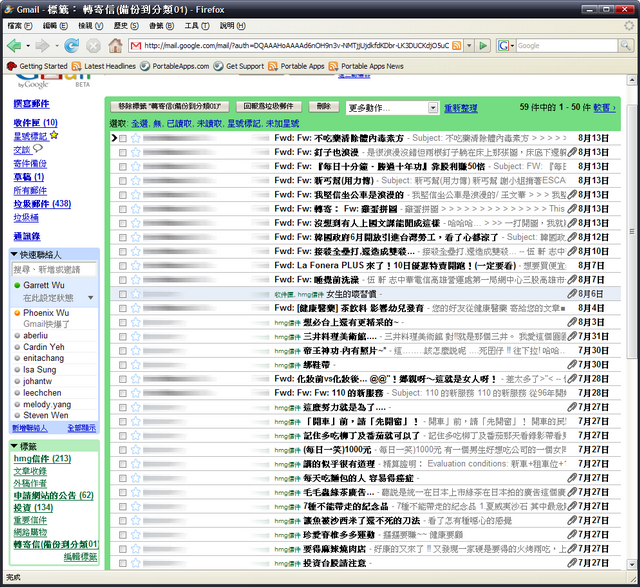Click the Forward arrow button
Screen dimensions: 640x587
[x=42, y=46]
